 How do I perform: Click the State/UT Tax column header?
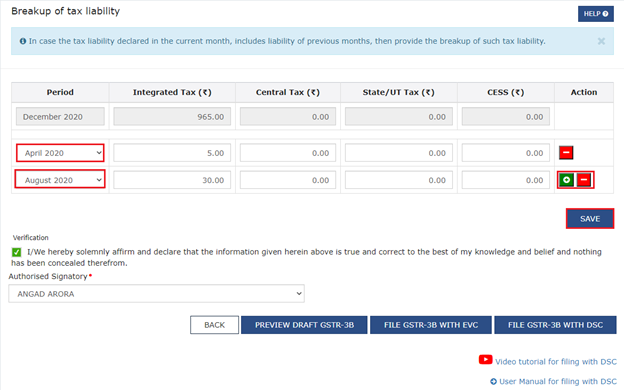[x=398, y=92]
